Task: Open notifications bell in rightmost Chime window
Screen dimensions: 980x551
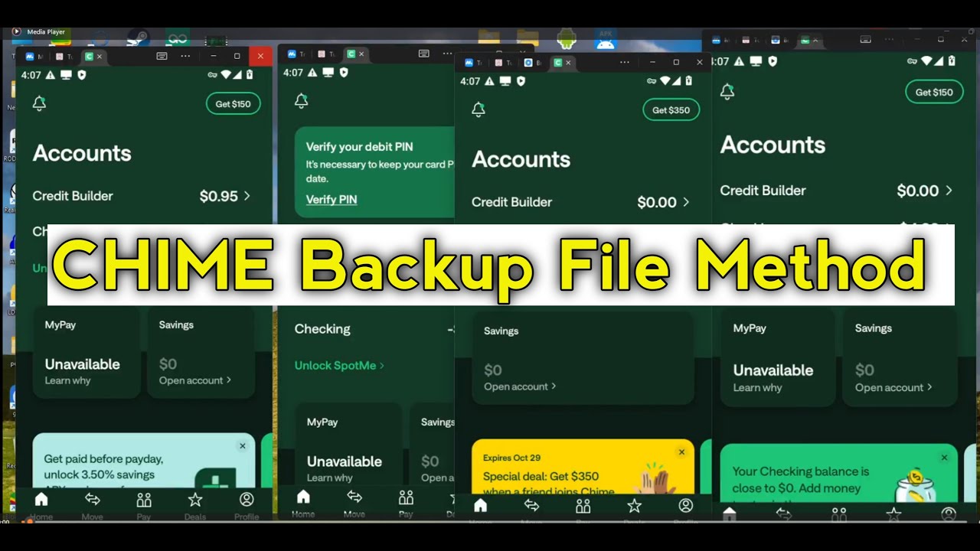Action: pos(727,92)
